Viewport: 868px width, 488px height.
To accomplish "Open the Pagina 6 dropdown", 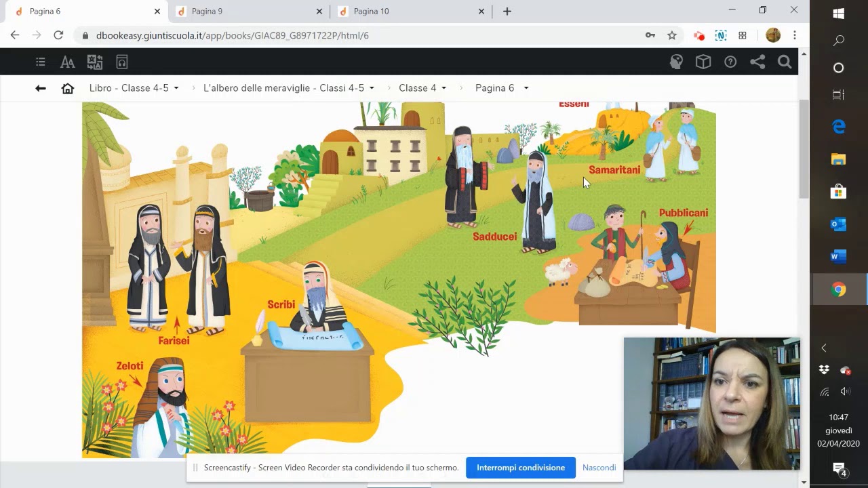I will (502, 88).
